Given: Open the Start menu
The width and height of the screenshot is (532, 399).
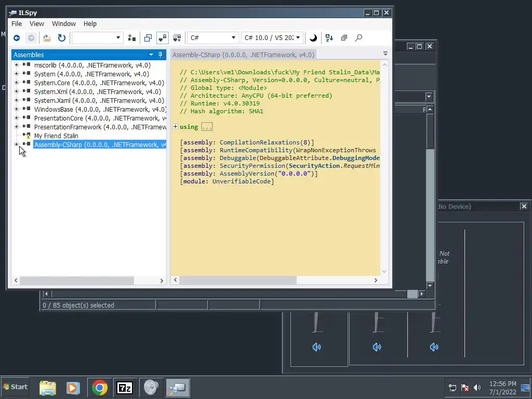Looking at the screenshot, I should click(x=15, y=387).
